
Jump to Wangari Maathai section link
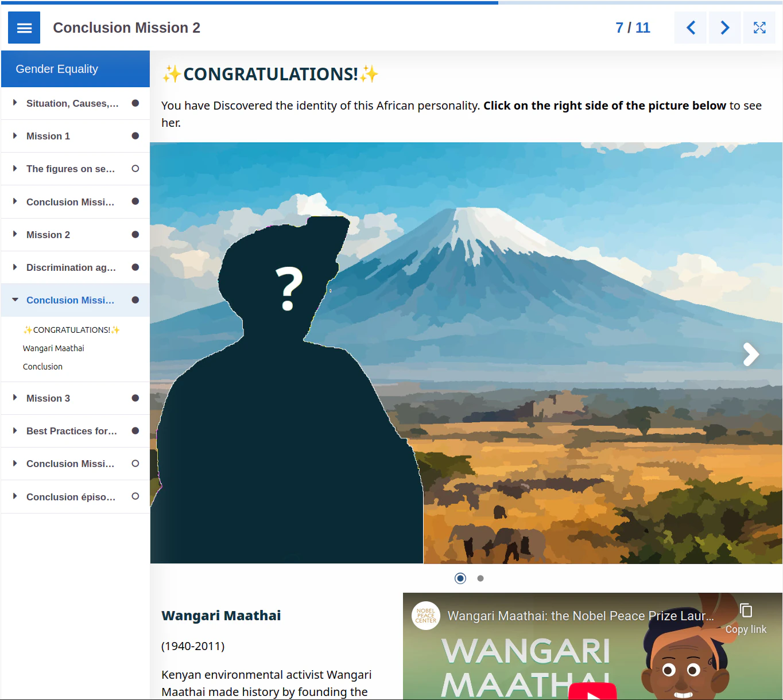pyautogui.click(x=53, y=348)
